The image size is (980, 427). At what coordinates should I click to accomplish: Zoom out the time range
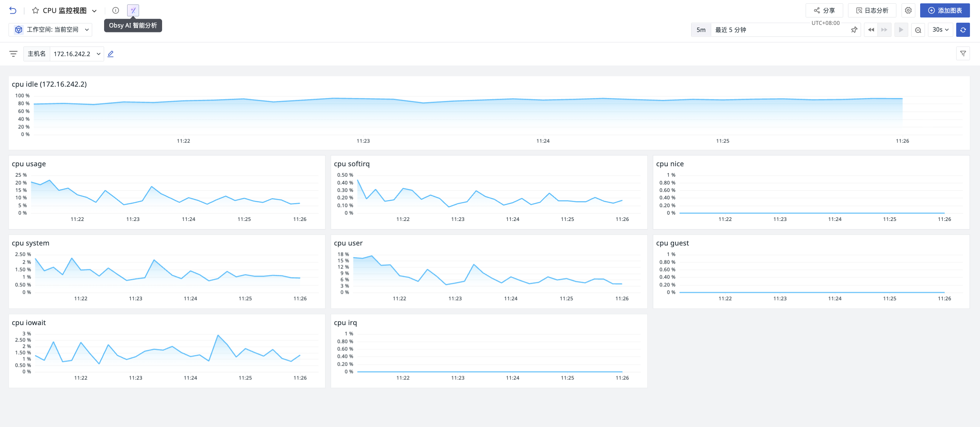click(x=918, y=30)
